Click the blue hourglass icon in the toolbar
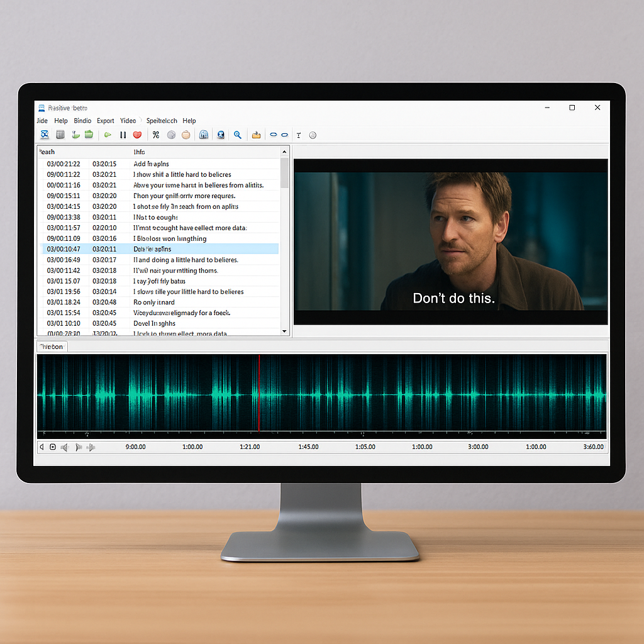The width and height of the screenshot is (644, 644). [45, 135]
